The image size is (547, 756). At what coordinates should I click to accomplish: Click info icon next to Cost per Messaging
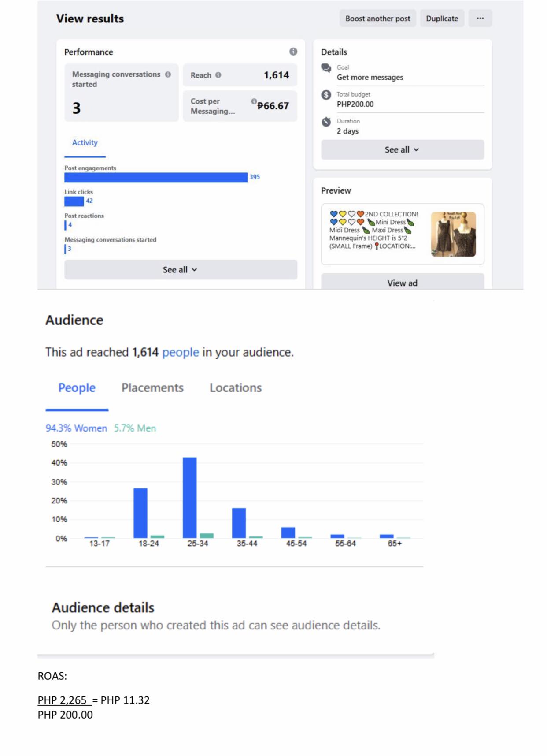tap(254, 101)
